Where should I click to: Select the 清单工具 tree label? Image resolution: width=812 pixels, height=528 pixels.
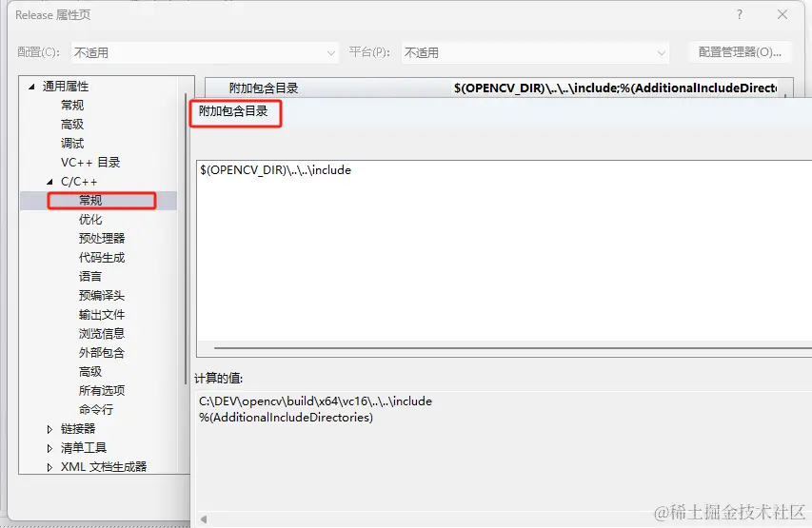(84, 448)
